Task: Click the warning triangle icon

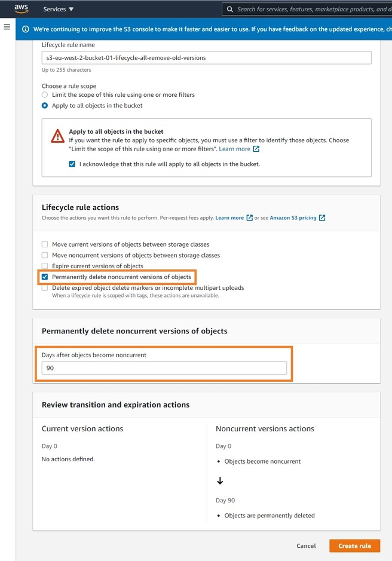Action: (57, 136)
